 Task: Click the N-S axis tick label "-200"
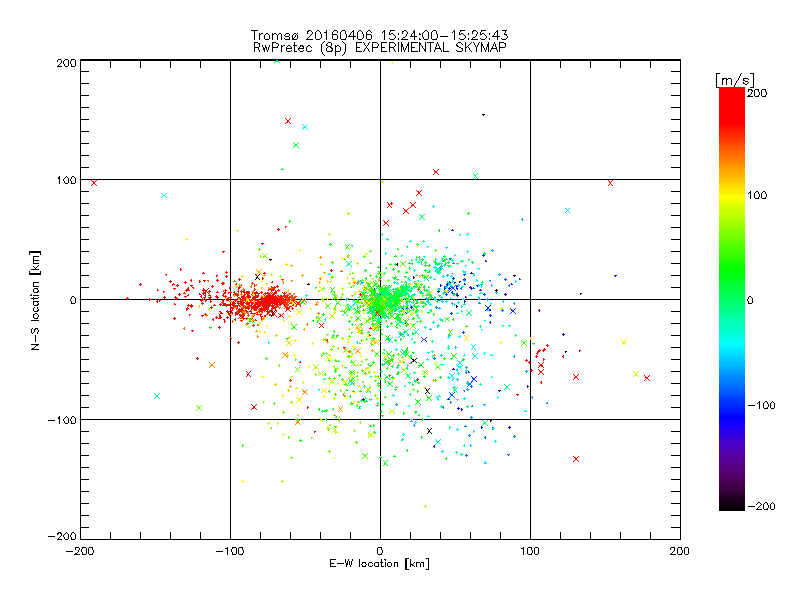click(62, 536)
